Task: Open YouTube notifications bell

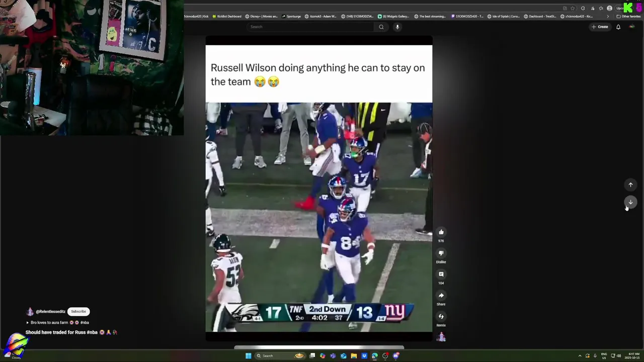Action: [618, 27]
